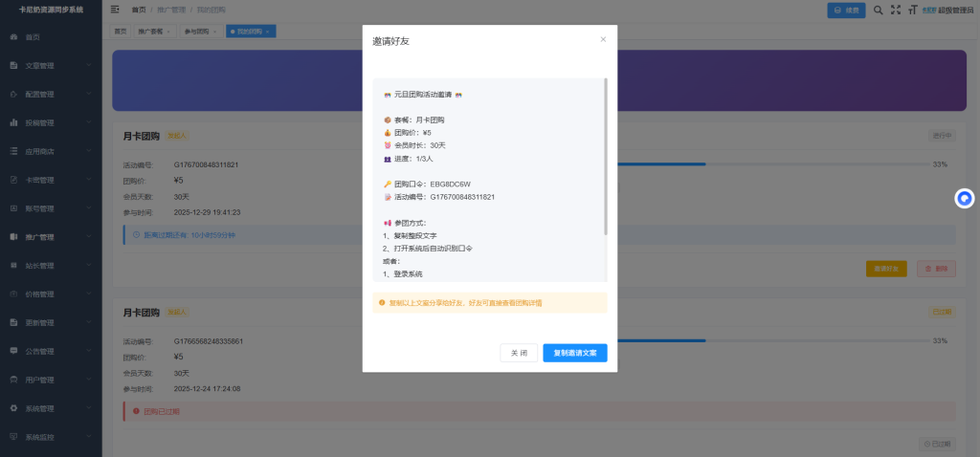Close the 邀请好友 dialog with X

pyautogui.click(x=603, y=39)
